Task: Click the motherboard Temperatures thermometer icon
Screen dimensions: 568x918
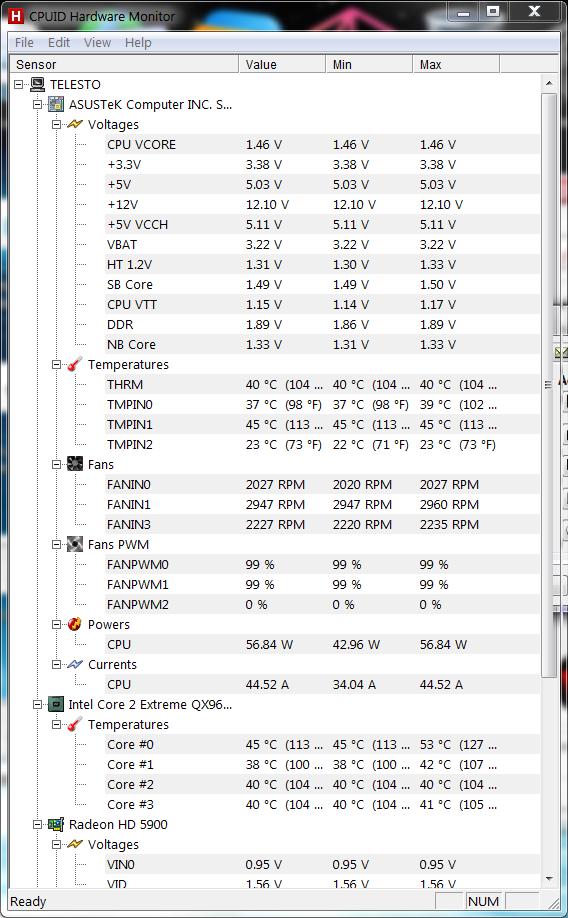Action: click(75, 364)
